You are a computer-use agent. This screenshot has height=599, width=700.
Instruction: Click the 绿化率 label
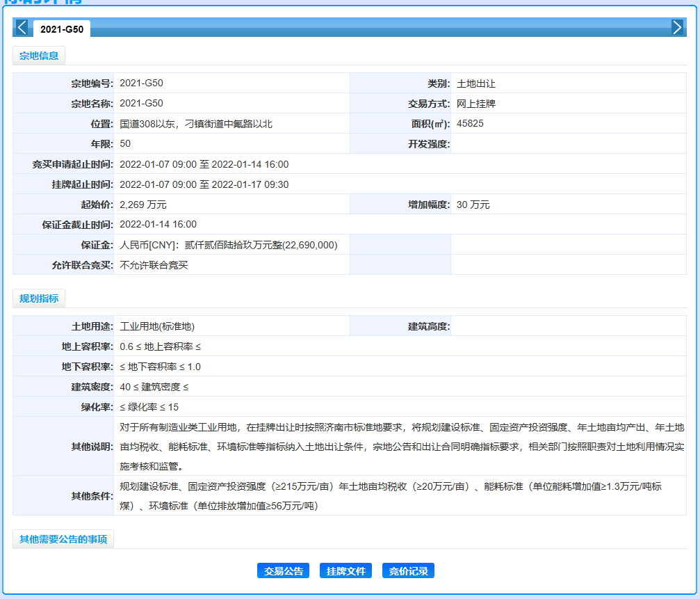tap(97, 407)
